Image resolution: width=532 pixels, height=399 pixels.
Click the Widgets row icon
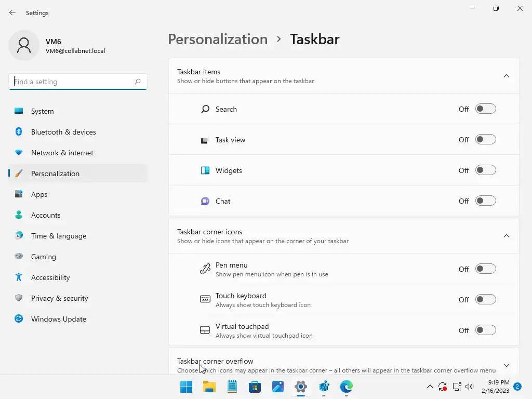pos(205,170)
